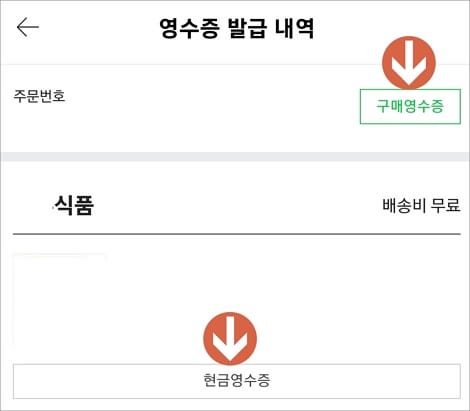Select the red arrow marker above 구매영수증
This screenshot has height=411, width=470.
(x=409, y=63)
